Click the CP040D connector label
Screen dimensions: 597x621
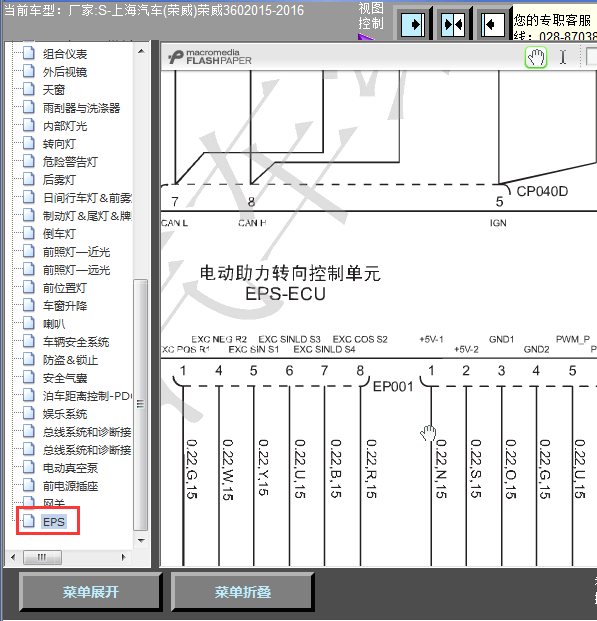pyautogui.click(x=542, y=192)
